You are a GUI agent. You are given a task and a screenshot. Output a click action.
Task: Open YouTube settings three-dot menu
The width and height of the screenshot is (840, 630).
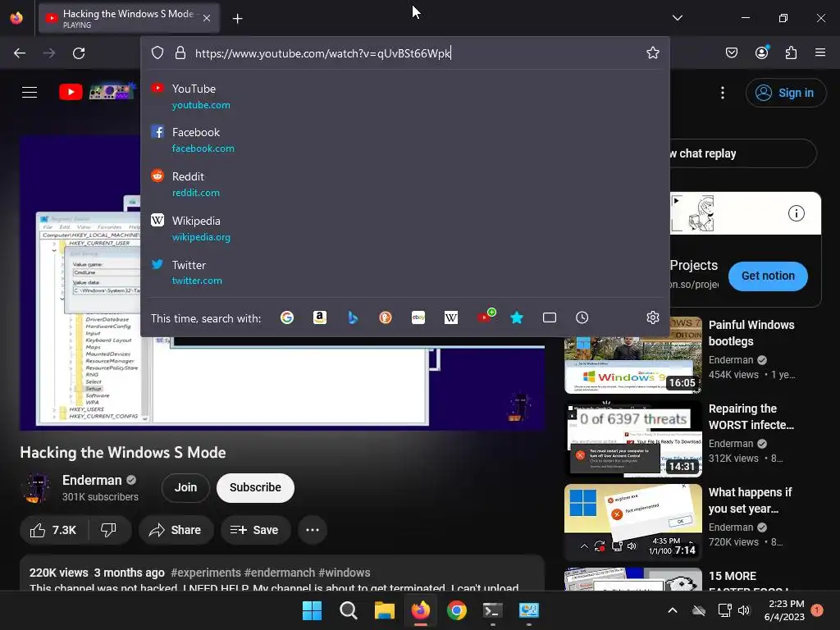point(722,93)
